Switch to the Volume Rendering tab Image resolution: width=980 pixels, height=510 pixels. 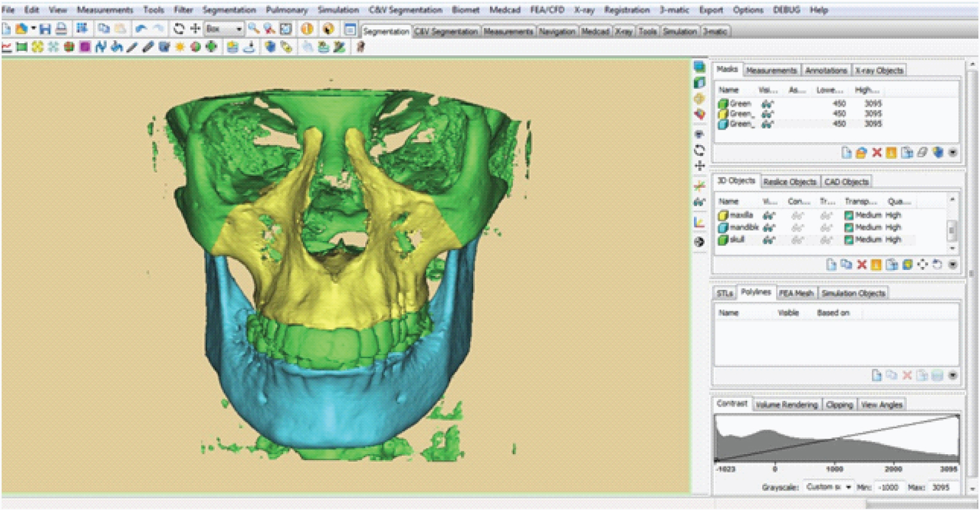(x=786, y=405)
